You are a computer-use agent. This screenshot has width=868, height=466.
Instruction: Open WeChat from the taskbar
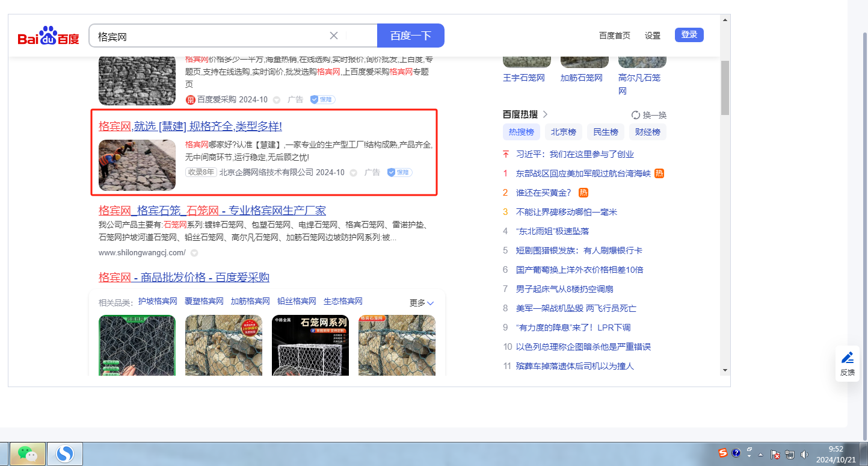pos(27,453)
